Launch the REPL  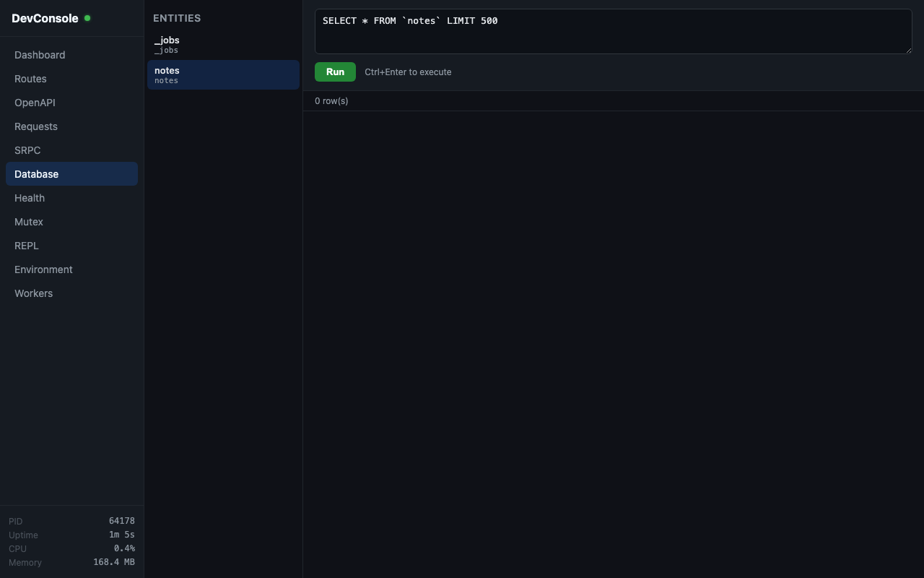coord(26,246)
